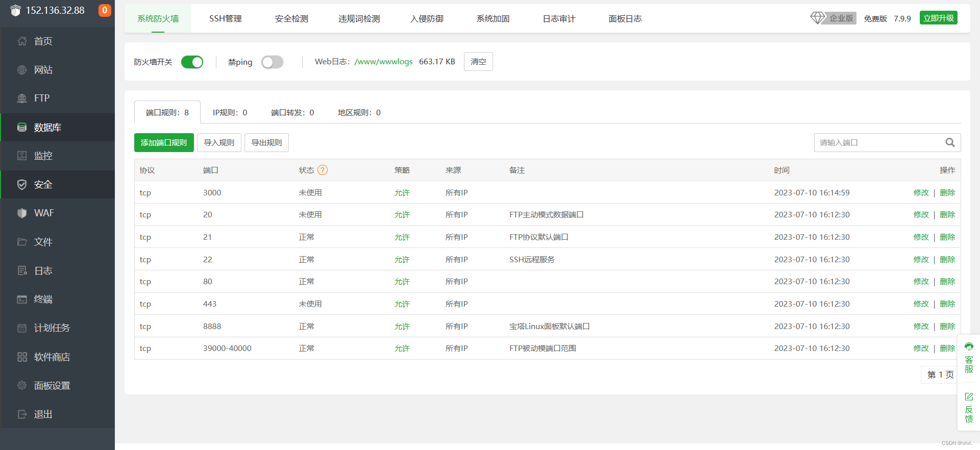
Task: Select the 端口规则 sub-tab
Action: pyautogui.click(x=167, y=112)
